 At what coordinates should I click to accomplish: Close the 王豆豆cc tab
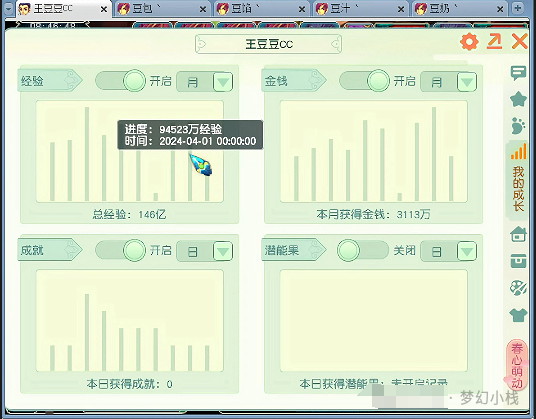pyautogui.click(x=104, y=10)
